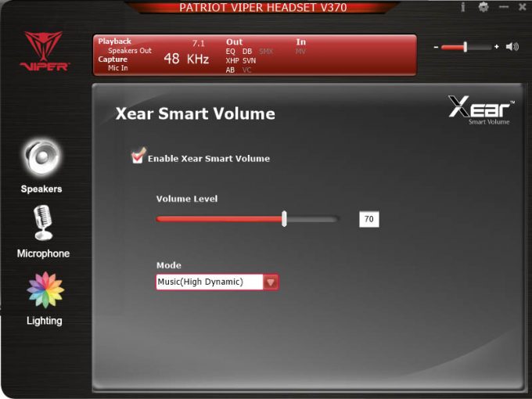Click the master volume slider at top right

pyautogui.click(x=465, y=47)
